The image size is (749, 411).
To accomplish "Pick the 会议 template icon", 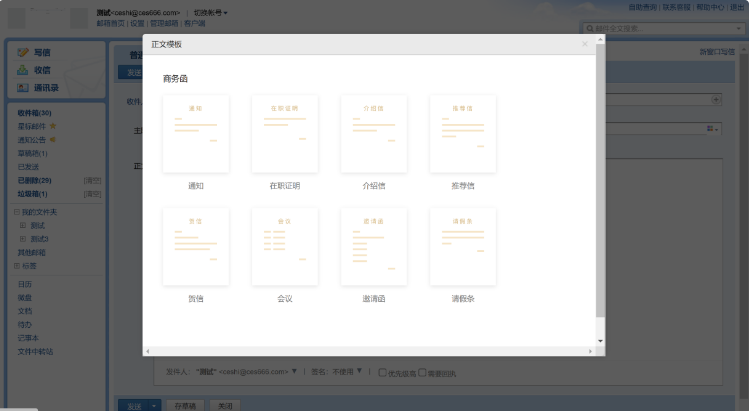I will pyautogui.click(x=284, y=246).
